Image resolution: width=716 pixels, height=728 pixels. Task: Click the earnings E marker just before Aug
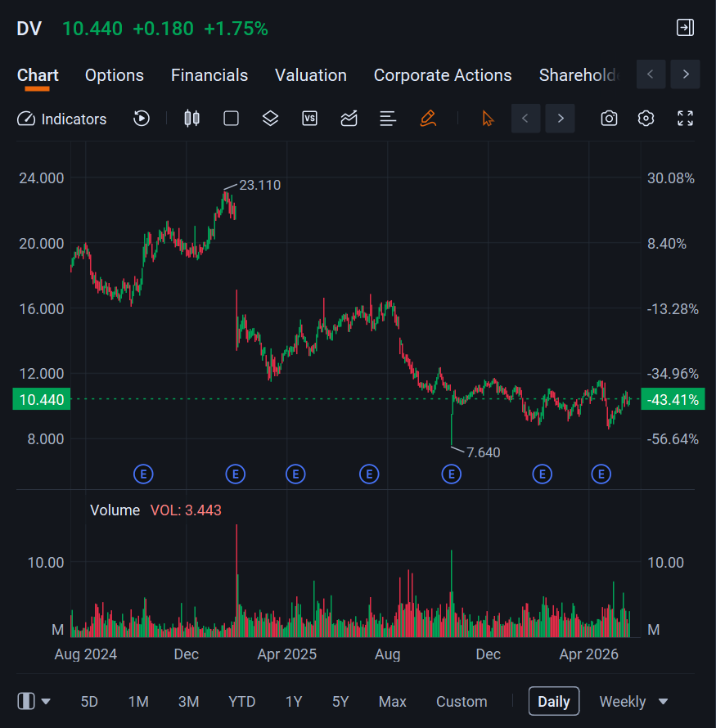(369, 474)
